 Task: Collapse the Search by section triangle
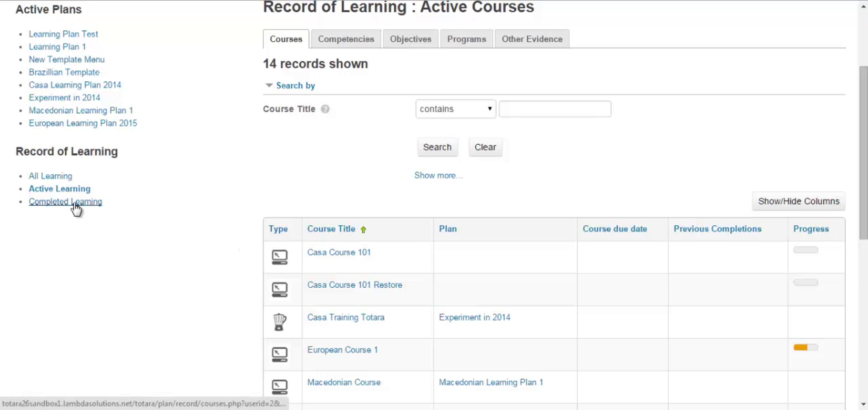pos(269,85)
